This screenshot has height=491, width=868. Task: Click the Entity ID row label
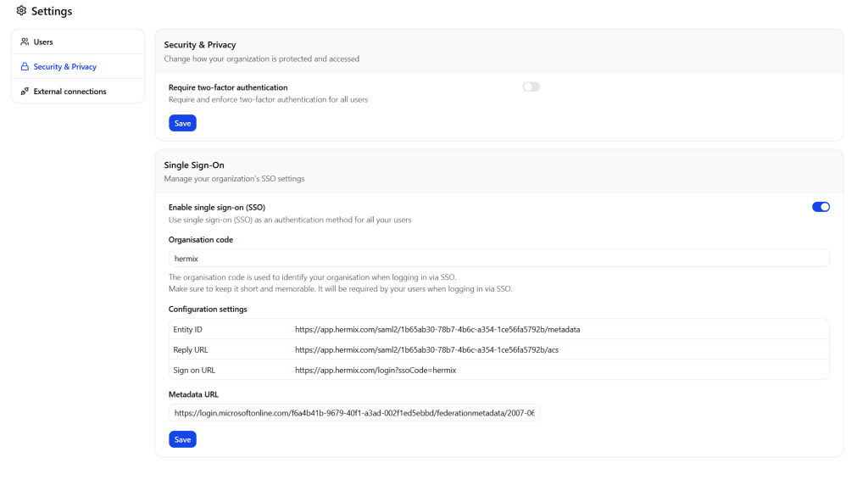coord(187,329)
